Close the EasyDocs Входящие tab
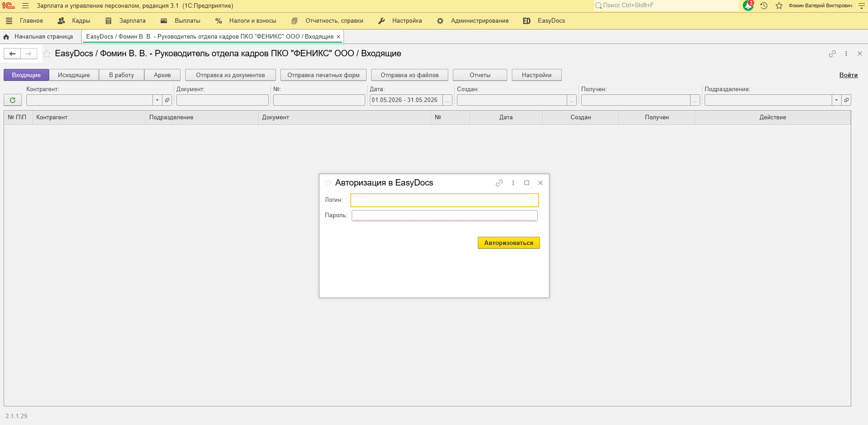868x425 pixels. [x=338, y=37]
